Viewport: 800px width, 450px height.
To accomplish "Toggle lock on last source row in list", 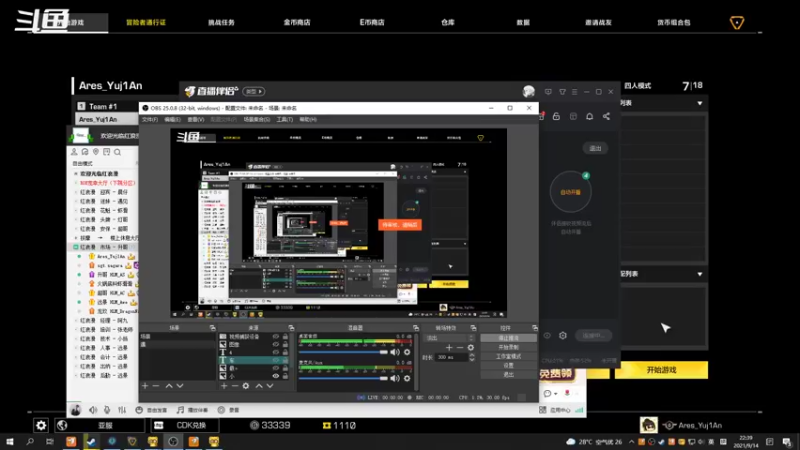I will 285,376.
